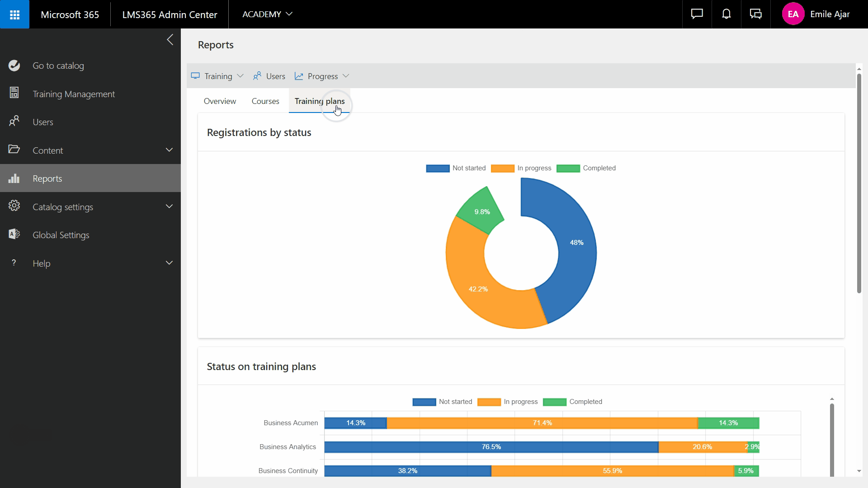868x488 pixels.
Task: Click the Go to catalog icon
Action: (14, 66)
